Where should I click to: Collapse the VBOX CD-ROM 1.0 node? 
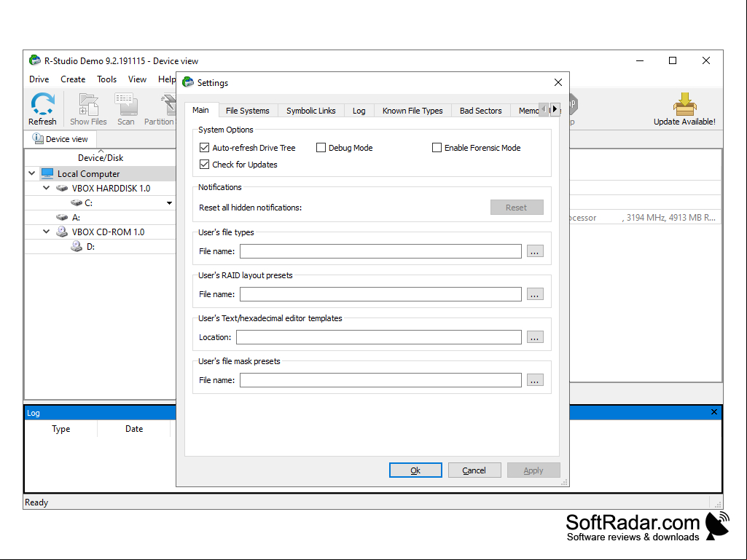click(x=46, y=232)
